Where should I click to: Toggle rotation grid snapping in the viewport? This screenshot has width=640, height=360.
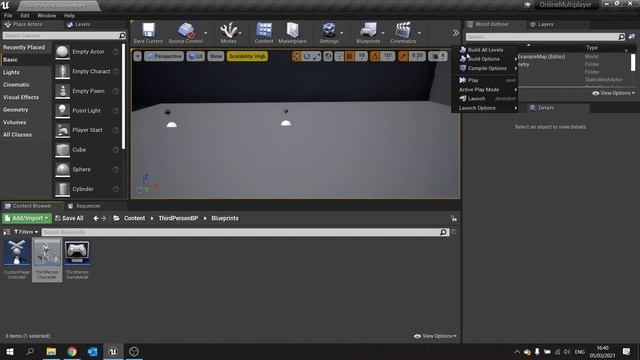pos(375,56)
